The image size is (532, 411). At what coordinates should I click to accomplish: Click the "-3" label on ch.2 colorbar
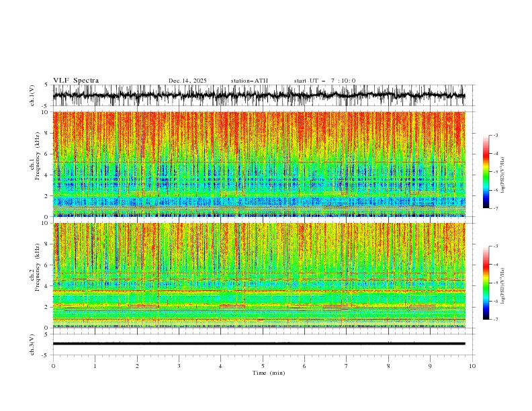click(496, 246)
